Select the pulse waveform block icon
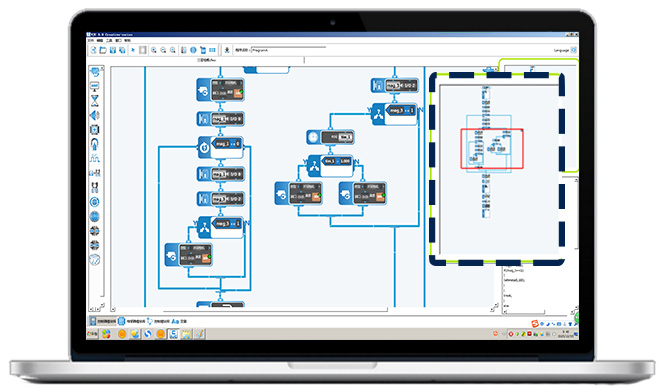663x391 pixels. click(95, 159)
